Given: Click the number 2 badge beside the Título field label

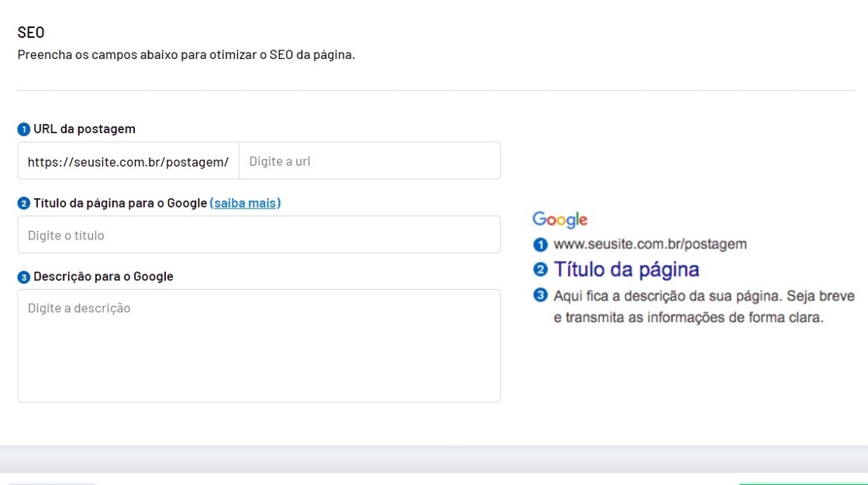Looking at the screenshot, I should point(24,204).
